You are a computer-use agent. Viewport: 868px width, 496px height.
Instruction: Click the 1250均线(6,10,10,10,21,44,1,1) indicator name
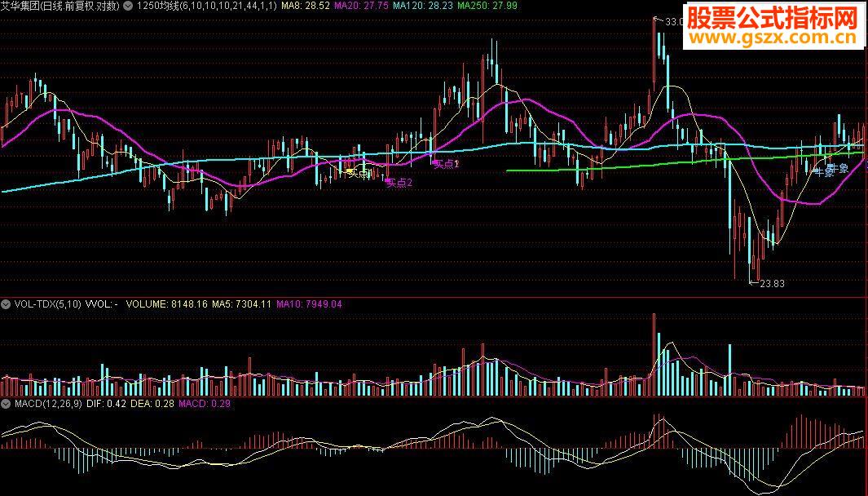pos(206,6)
